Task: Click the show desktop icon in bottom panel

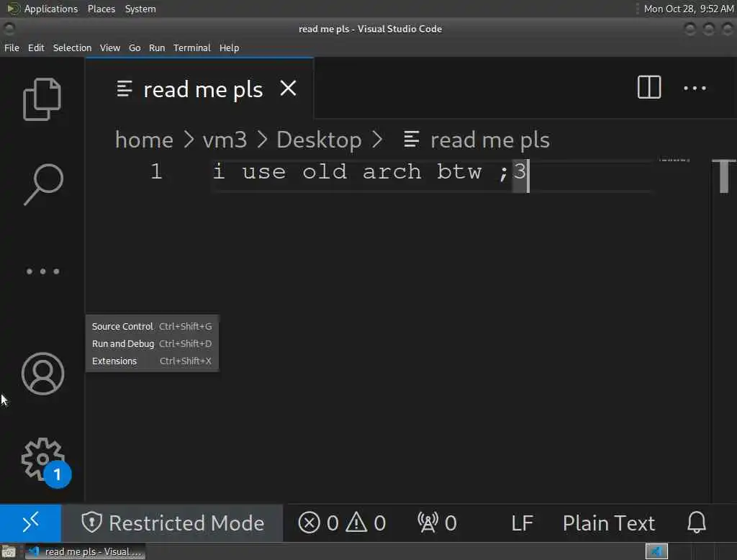Action: click(x=9, y=551)
